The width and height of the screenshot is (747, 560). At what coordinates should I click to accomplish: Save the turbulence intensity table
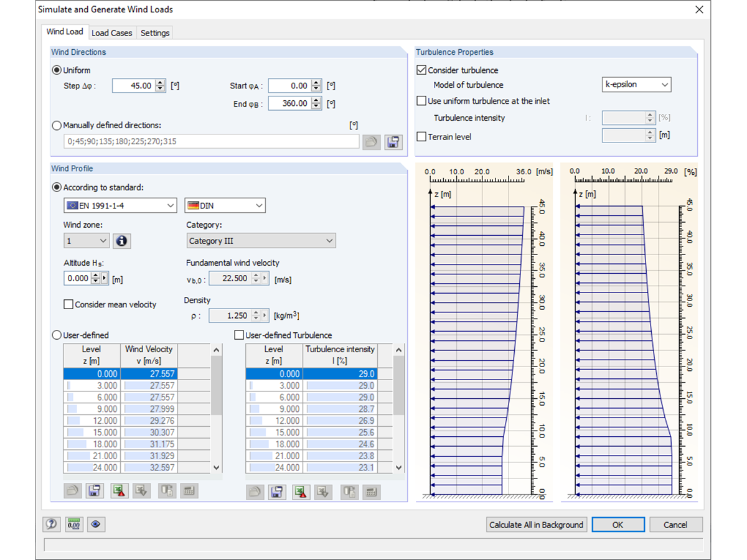276,492
